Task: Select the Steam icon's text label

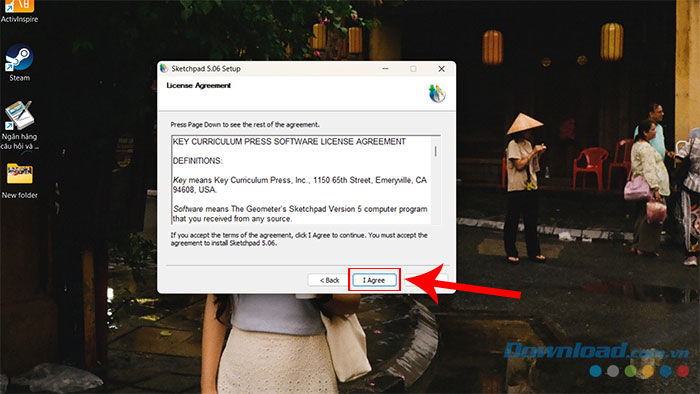Action: click(x=20, y=78)
